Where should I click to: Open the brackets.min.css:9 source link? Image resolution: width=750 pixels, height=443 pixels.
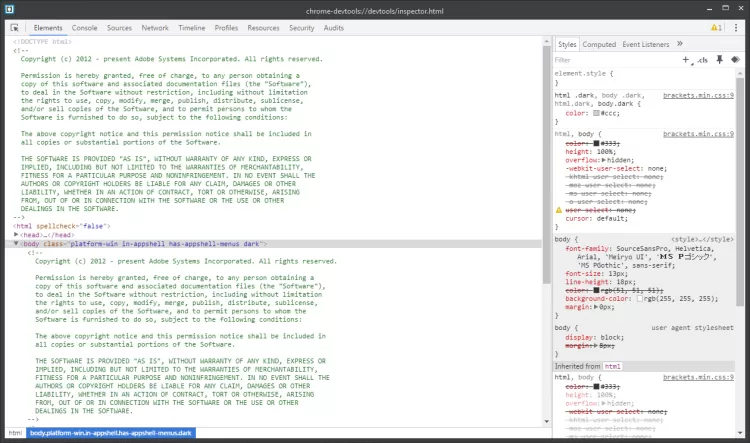click(698, 95)
